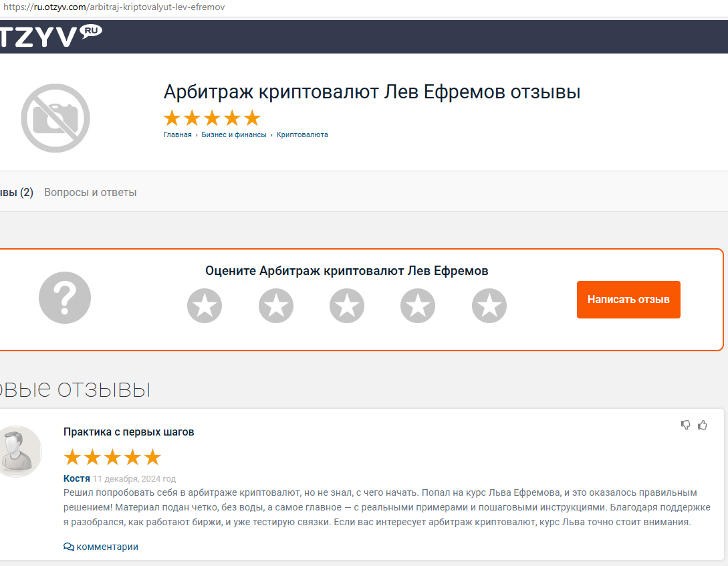Click the thumbs down icon on Костя's review
The image size is (728, 566).
(685, 425)
